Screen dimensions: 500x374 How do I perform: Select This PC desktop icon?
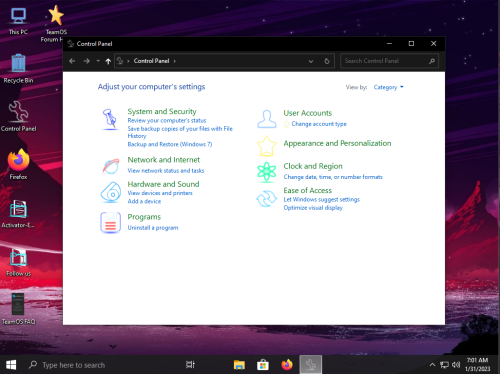(x=18, y=21)
